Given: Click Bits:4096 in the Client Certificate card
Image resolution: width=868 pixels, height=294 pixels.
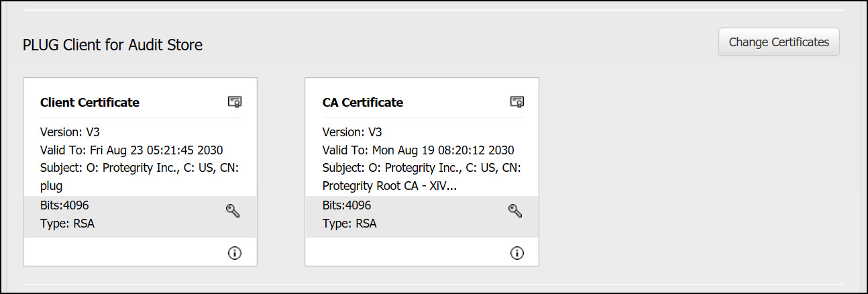Looking at the screenshot, I should point(64,205).
